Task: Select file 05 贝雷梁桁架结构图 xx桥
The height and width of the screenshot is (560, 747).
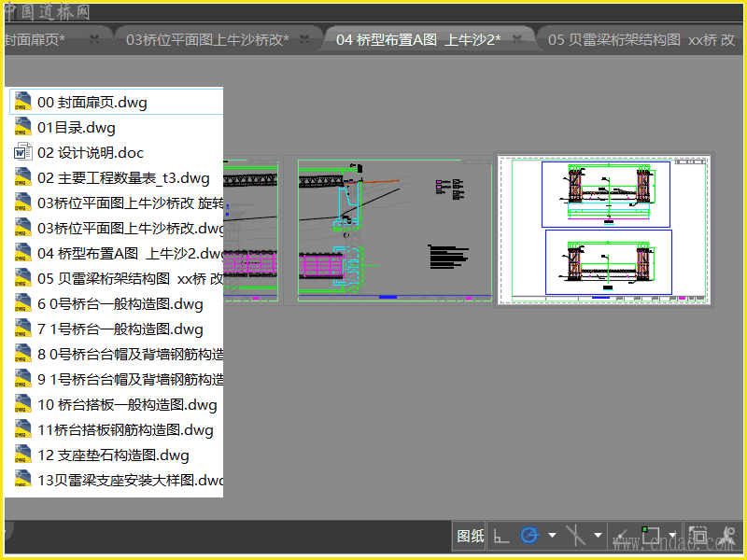Action: [x=116, y=279]
